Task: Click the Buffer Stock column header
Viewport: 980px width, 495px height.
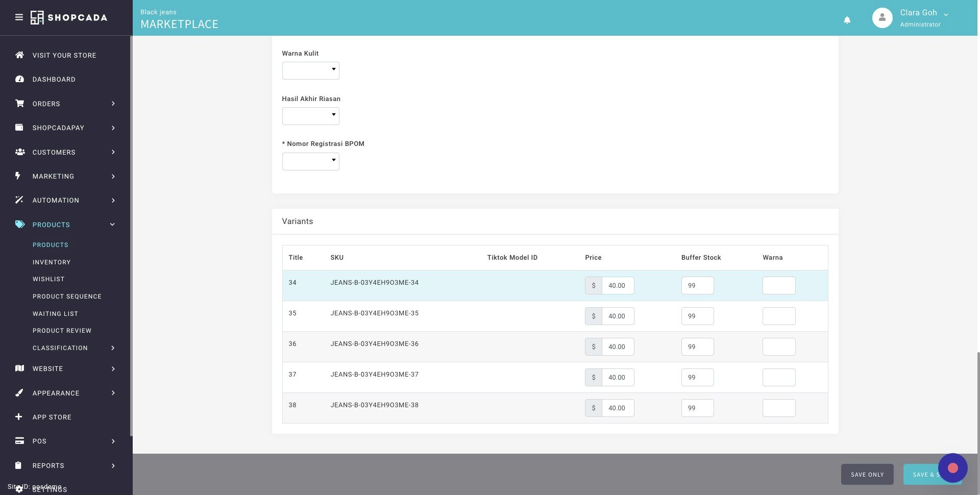Action: point(701,258)
